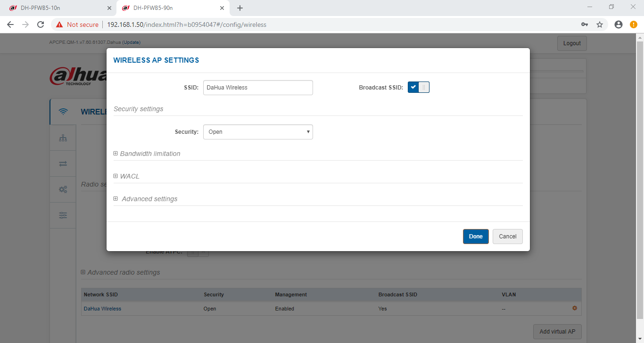
Task: Click the SSID input field
Action: coord(258,88)
